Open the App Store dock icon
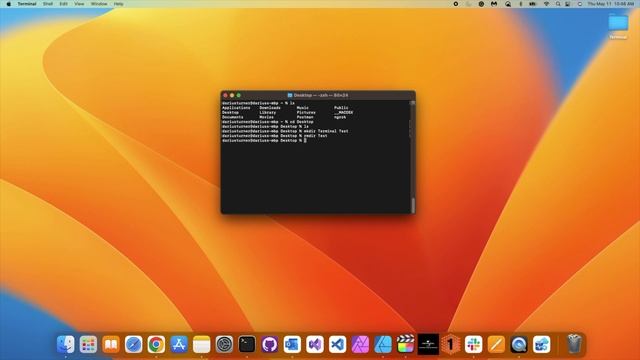Viewport: 640px width, 360px height. click(x=179, y=344)
